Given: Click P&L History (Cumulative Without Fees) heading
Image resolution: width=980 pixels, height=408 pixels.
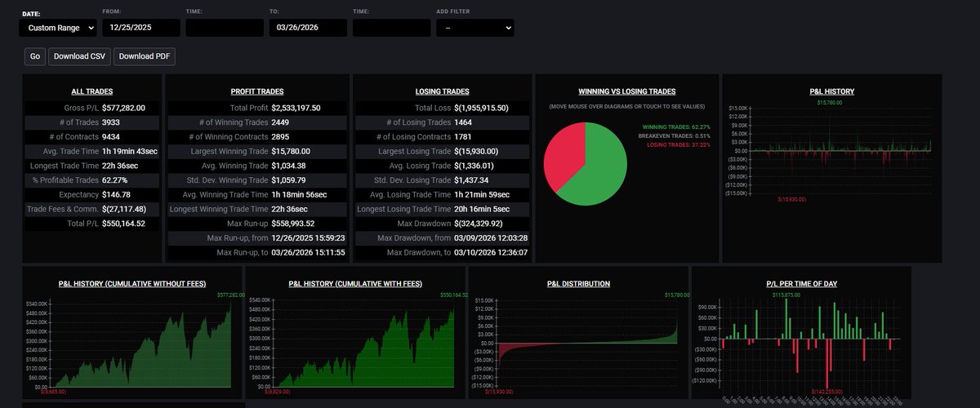Looking at the screenshot, I should point(132,284).
